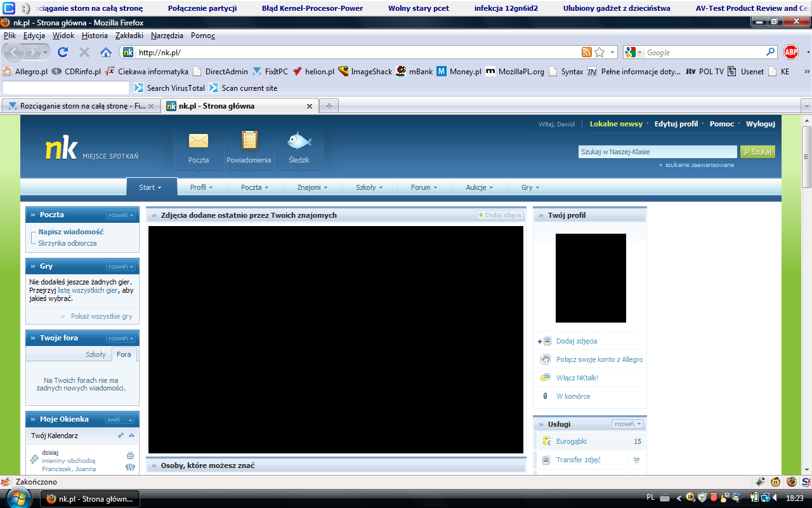Click the Stop loading X icon
812x508 pixels.
click(84, 52)
